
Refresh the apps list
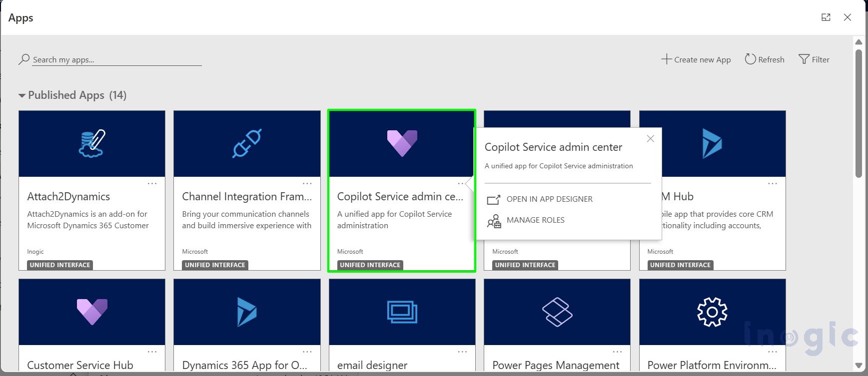[765, 59]
